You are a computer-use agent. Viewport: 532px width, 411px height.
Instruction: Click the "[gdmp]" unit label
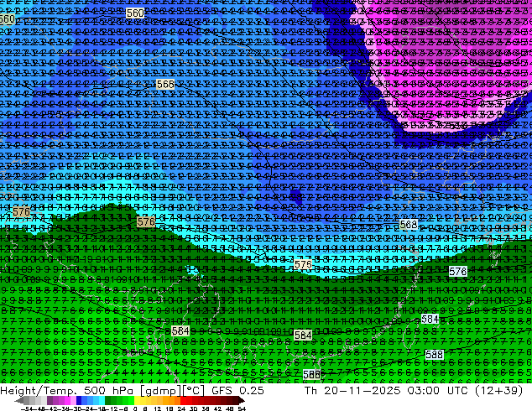(161, 391)
